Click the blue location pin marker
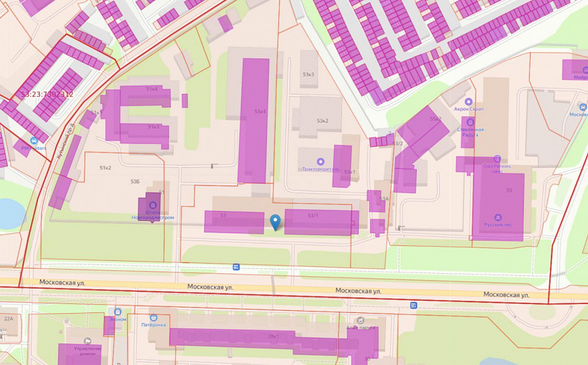Screen dimensions: 588x365 pos(275,222)
